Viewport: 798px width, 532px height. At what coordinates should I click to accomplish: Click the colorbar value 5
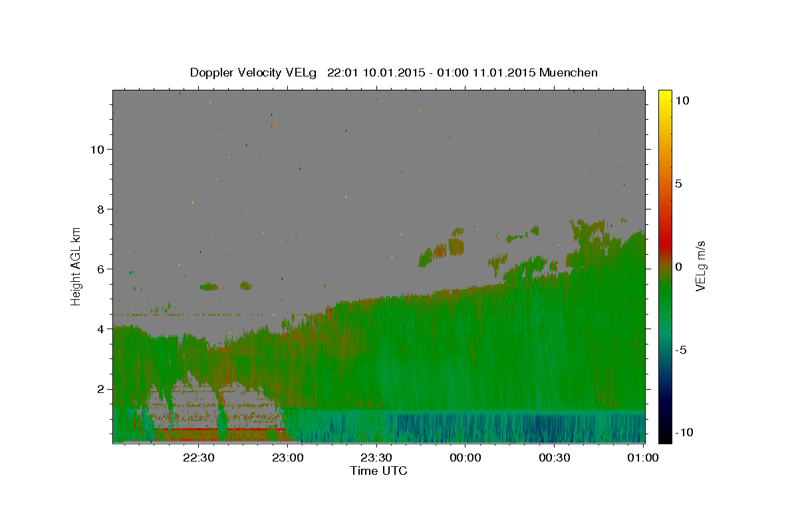click(x=678, y=184)
